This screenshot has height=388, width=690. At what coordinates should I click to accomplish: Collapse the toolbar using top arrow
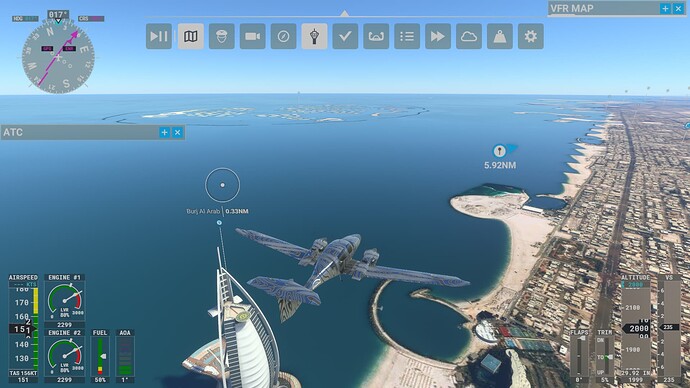click(345, 14)
